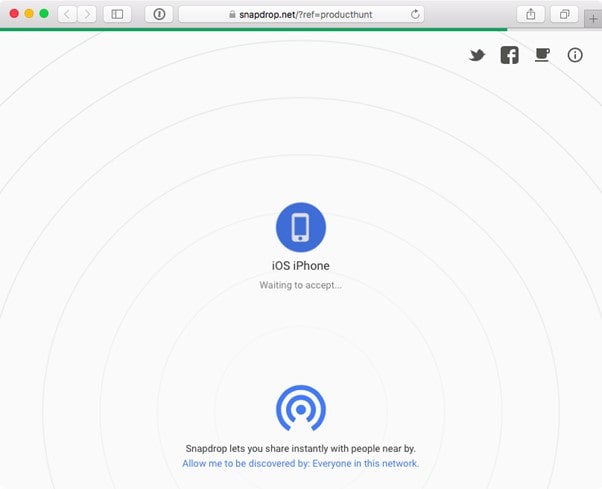
Task: Open the About info icon
Action: click(575, 55)
